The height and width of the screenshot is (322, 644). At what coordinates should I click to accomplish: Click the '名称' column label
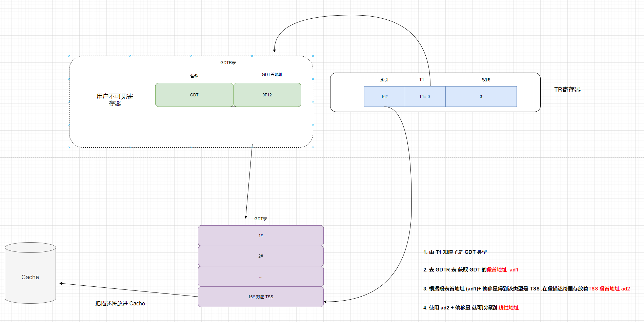[x=194, y=76]
